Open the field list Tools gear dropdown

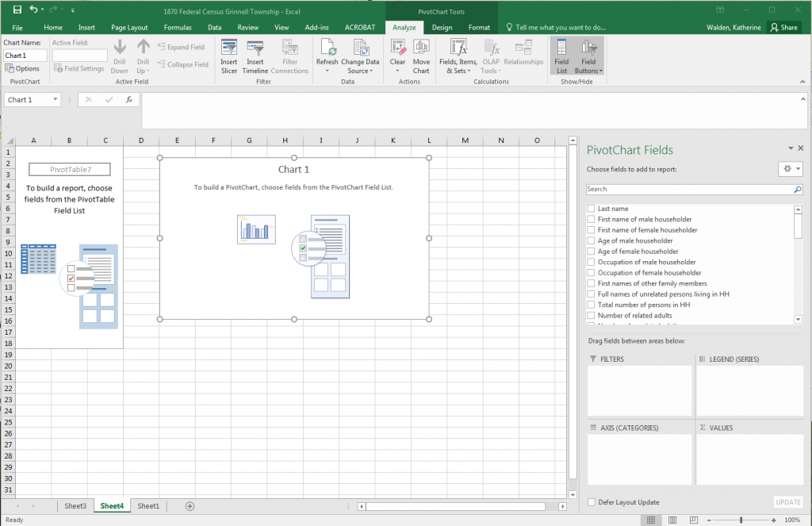point(791,169)
